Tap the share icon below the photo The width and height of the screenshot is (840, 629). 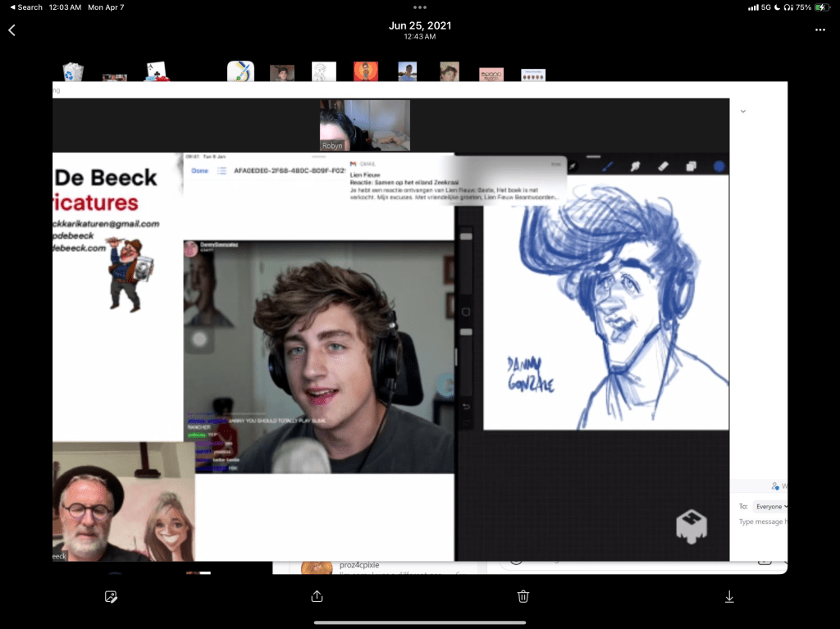(317, 597)
